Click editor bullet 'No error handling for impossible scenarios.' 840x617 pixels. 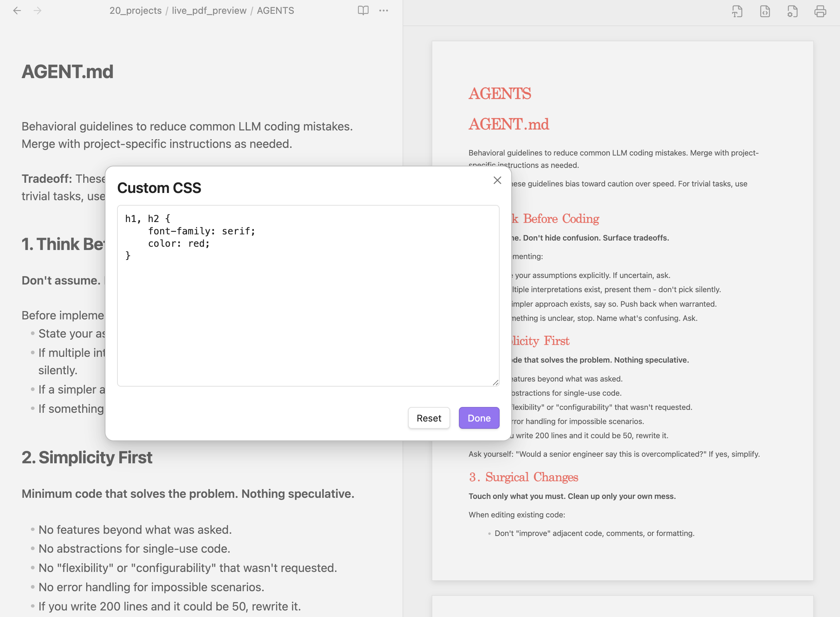(151, 587)
